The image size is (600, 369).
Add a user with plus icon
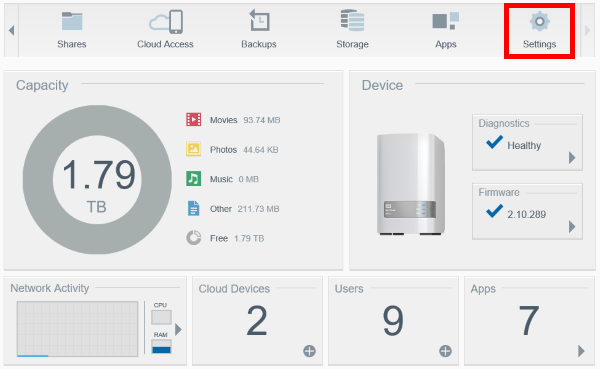tap(445, 351)
